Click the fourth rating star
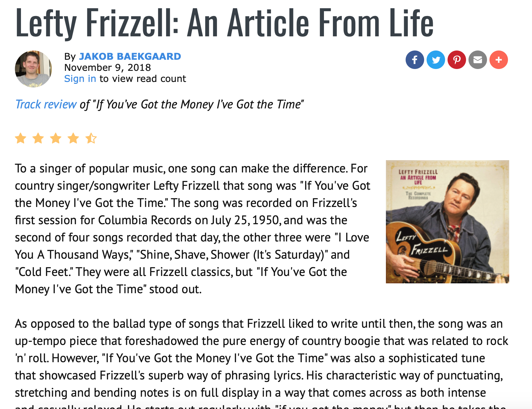Viewport: 532px width, 409px height. click(73, 138)
